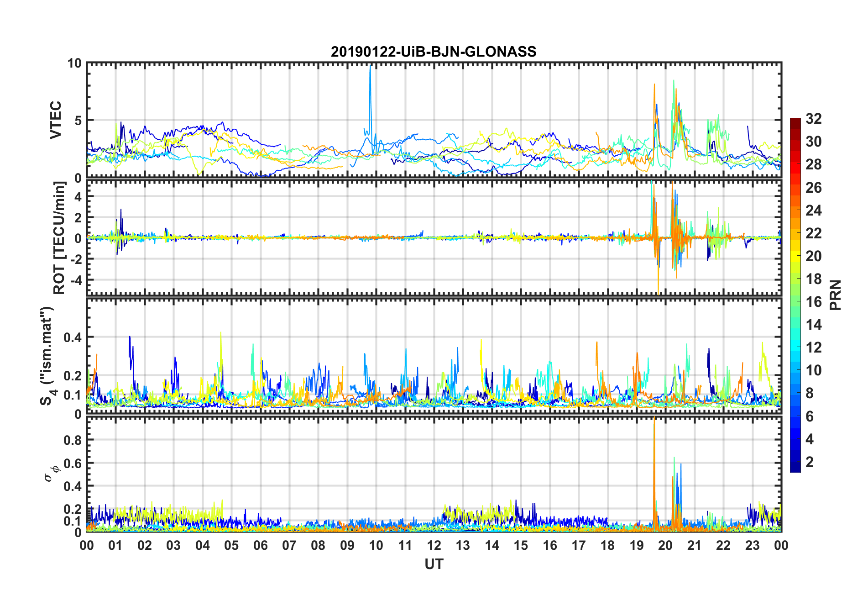Click the ROT [TECU/min] axis label
Image resolution: width=868 pixels, height=590 pixels.
tap(59, 238)
